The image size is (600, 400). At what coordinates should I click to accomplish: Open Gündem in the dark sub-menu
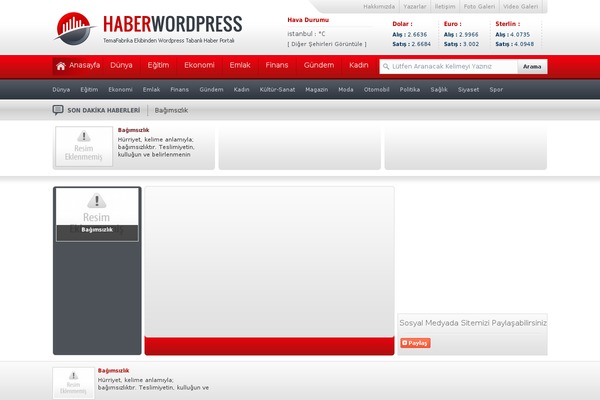pyautogui.click(x=211, y=90)
